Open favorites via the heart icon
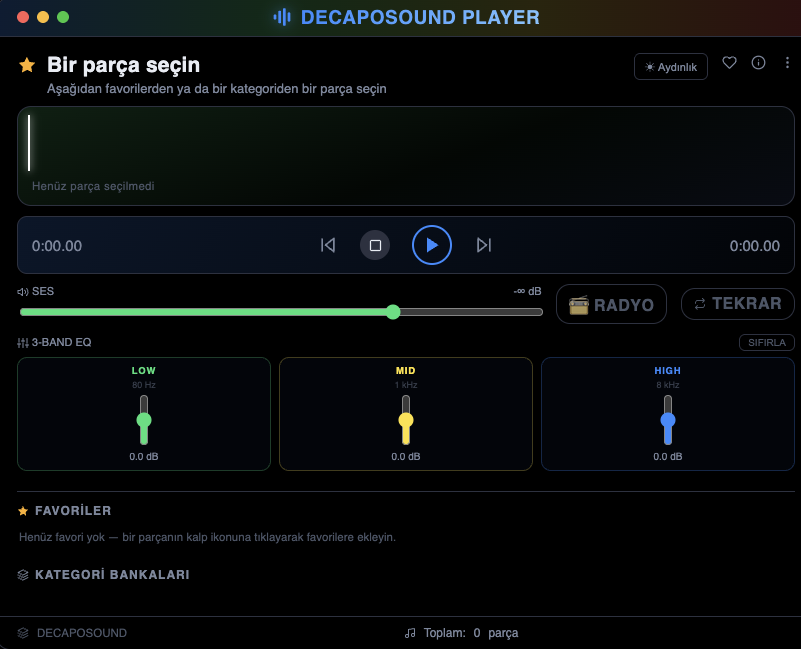This screenshot has height=649, width=801. (x=729, y=63)
